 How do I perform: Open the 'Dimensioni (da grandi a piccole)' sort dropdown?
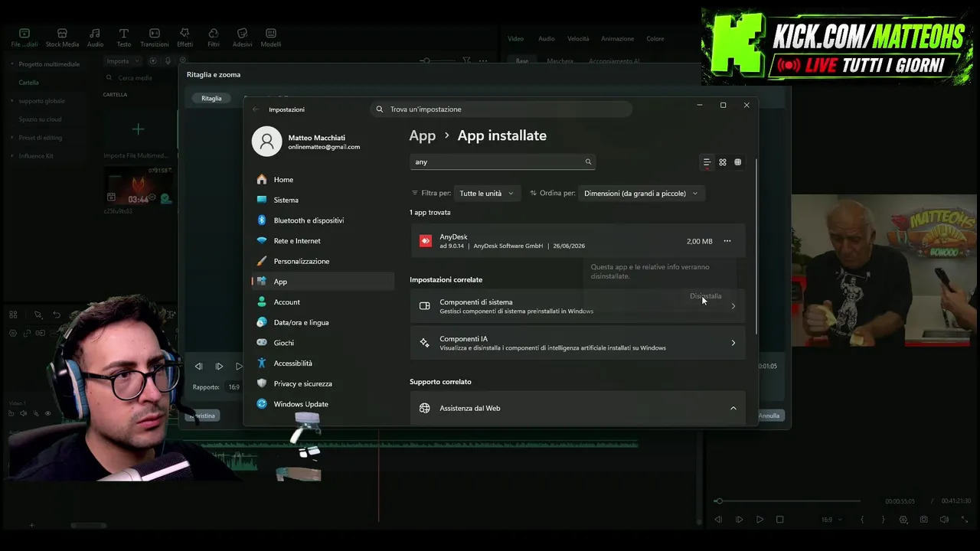point(641,194)
